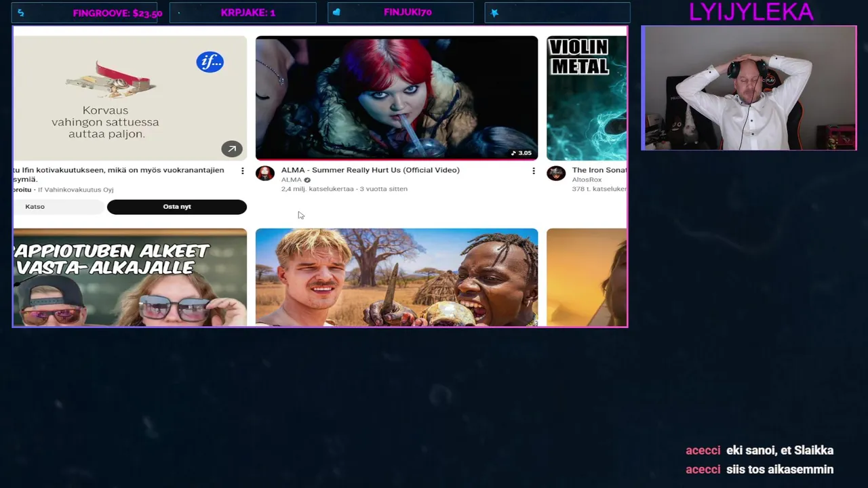868x488 pixels.
Task: Click the Katso button
Action: 59,207
